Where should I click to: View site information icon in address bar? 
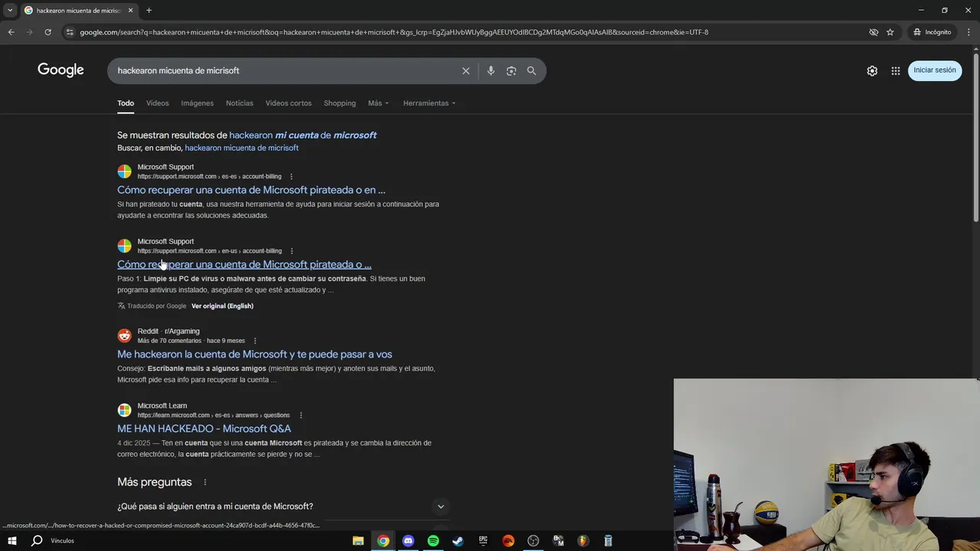pyautogui.click(x=70, y=32)
